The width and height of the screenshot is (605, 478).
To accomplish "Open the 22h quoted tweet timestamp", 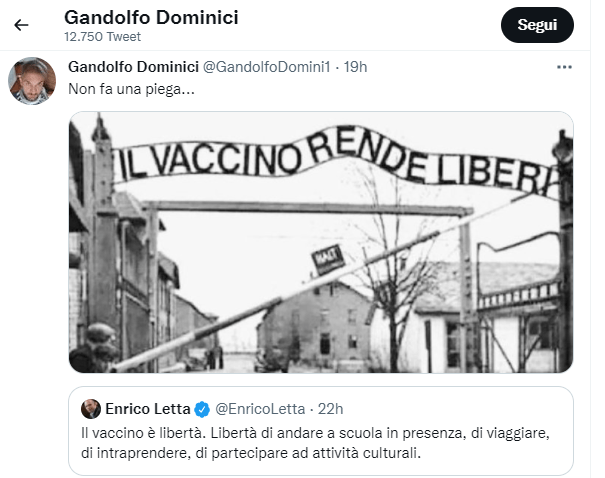I will pyautogui.click(x=330, y=409).
